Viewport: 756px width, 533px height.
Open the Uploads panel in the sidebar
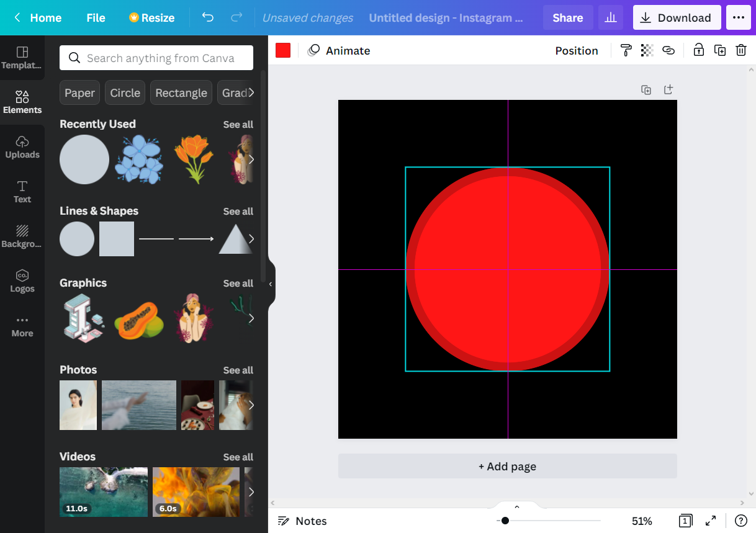tap(22, 146)
